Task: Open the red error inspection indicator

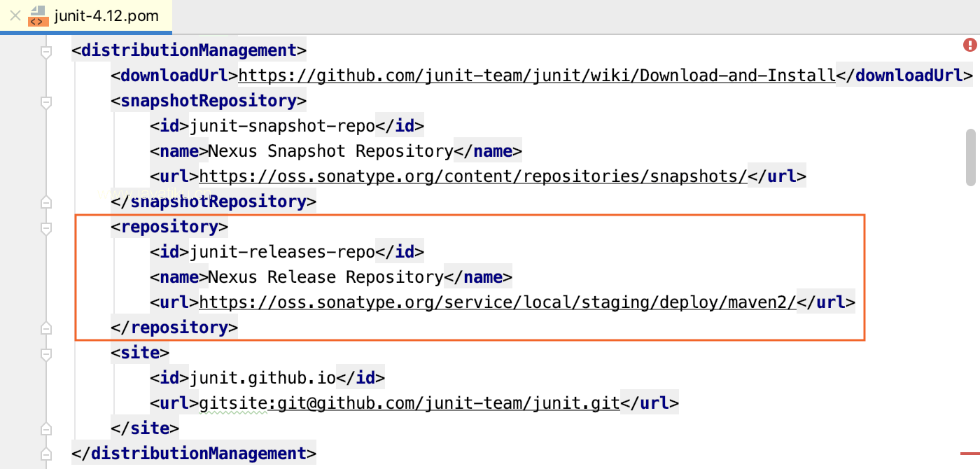Action: coord(969,45)
